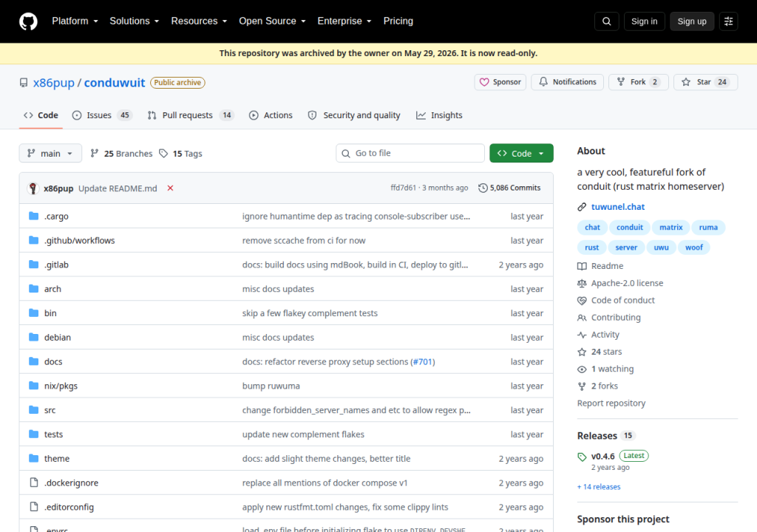
Task: Click the release tag icon near v0.4.6
Action: 582,457
